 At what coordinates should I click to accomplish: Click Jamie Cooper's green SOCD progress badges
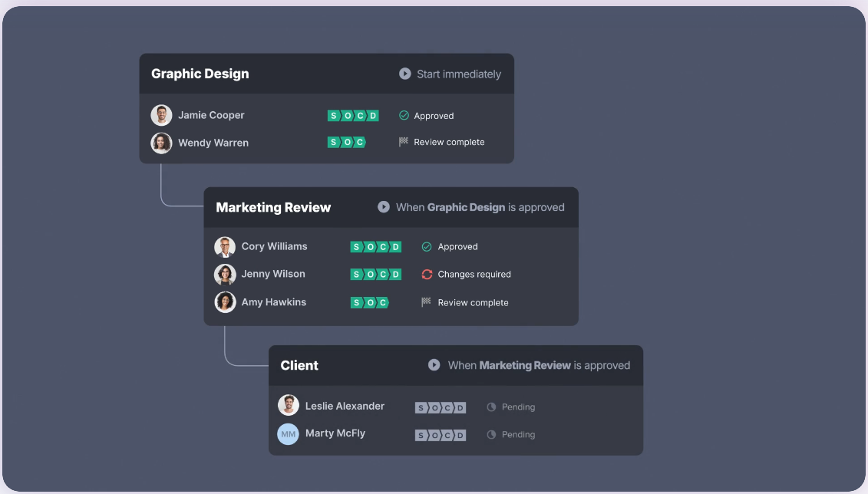point(353,116)
